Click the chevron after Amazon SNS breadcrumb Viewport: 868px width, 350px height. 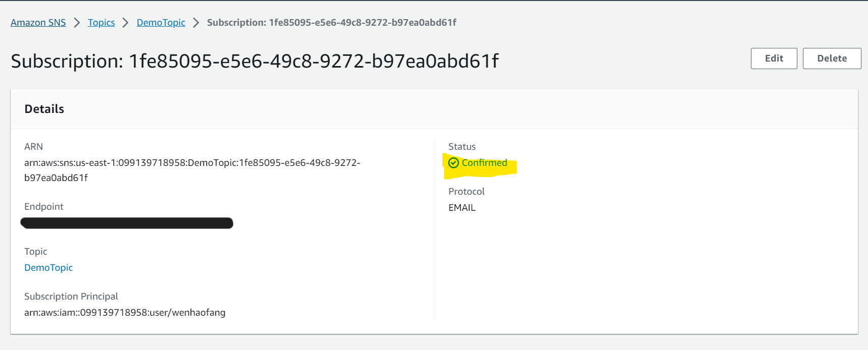point(77,23)
